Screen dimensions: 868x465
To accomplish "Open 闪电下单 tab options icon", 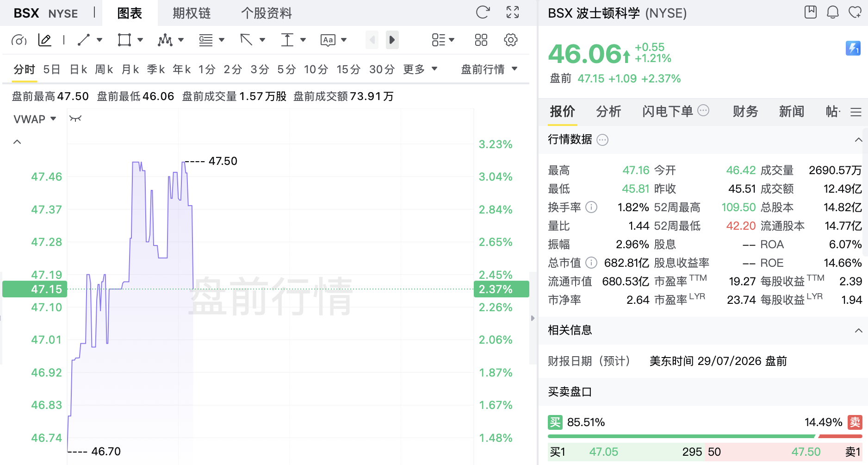I will coord(703,110).
